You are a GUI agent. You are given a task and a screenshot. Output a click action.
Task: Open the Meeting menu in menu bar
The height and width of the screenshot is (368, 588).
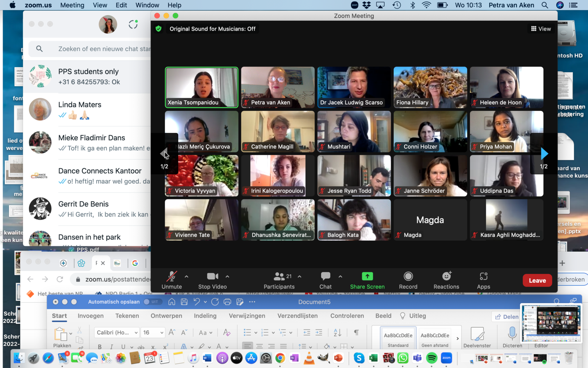[x=72, y=5]
